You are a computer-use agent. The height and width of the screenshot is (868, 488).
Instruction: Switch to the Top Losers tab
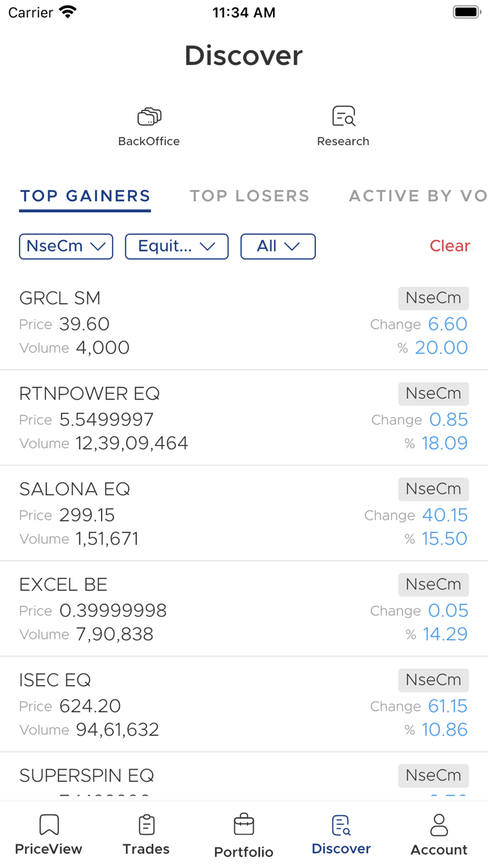249,196
